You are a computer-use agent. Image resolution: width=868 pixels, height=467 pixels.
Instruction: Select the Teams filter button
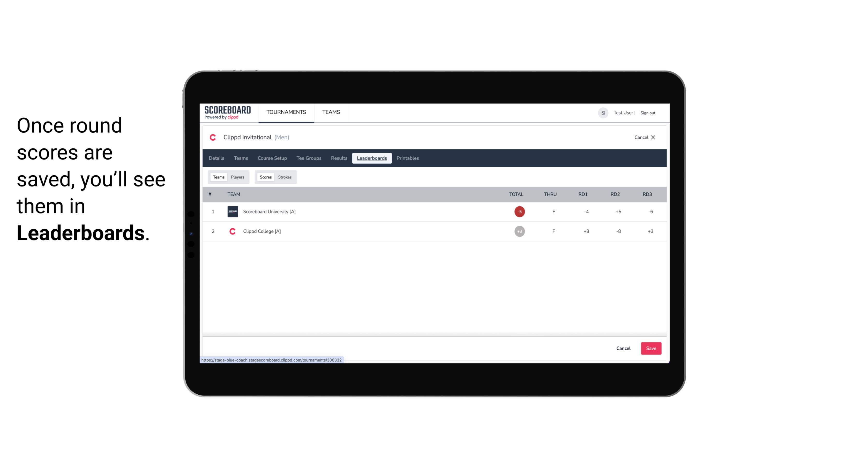tap(218, 177)
